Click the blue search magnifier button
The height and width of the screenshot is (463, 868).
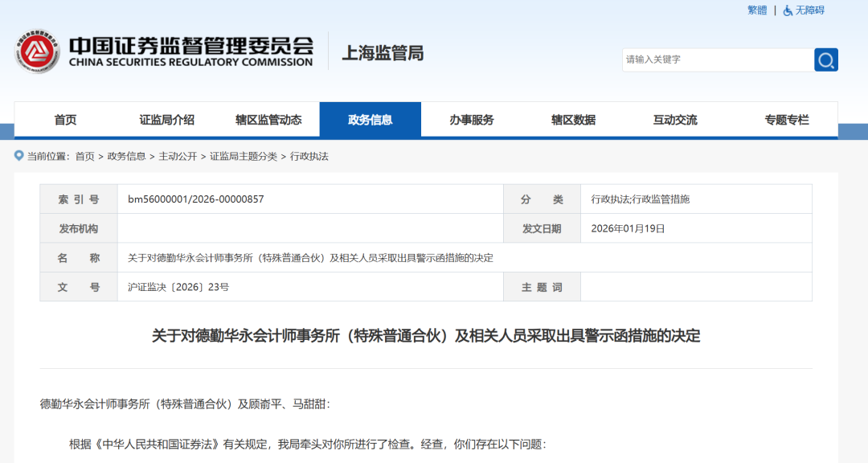(x=826, y=59)
